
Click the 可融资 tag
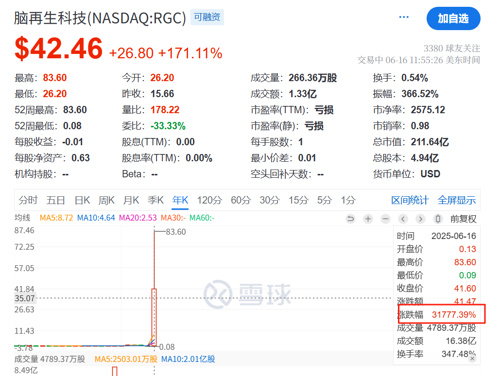pos(207,17)
